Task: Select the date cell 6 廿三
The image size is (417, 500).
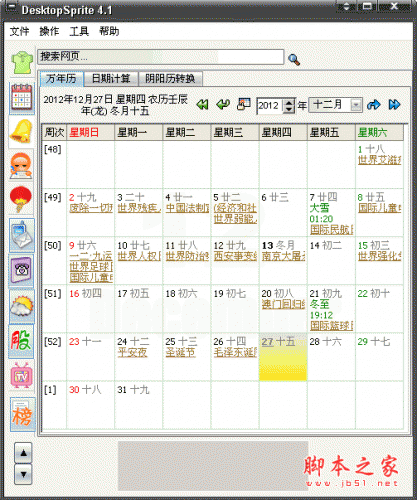Action: point(283,213)
